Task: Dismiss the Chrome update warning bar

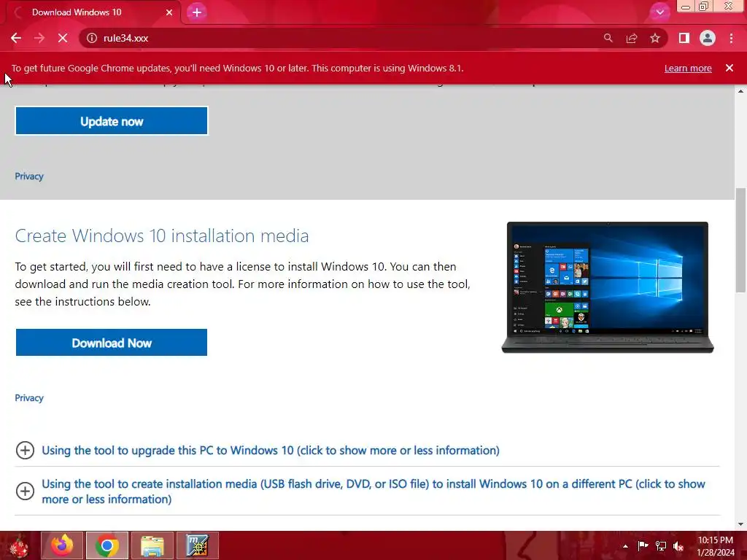Action: (729, 68)
